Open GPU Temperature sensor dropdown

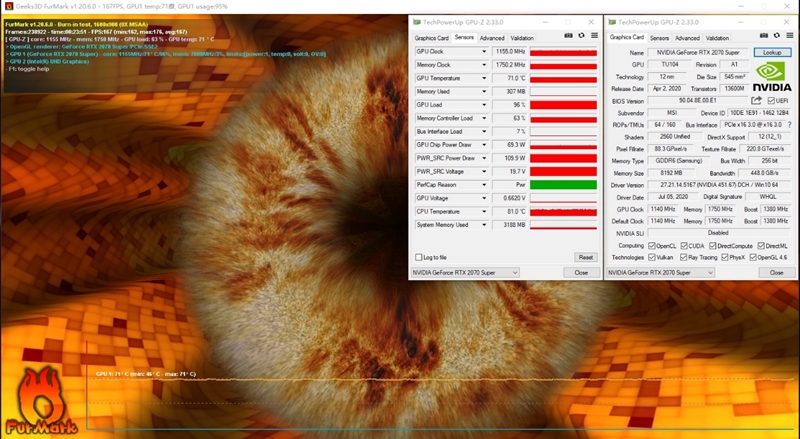484,78
